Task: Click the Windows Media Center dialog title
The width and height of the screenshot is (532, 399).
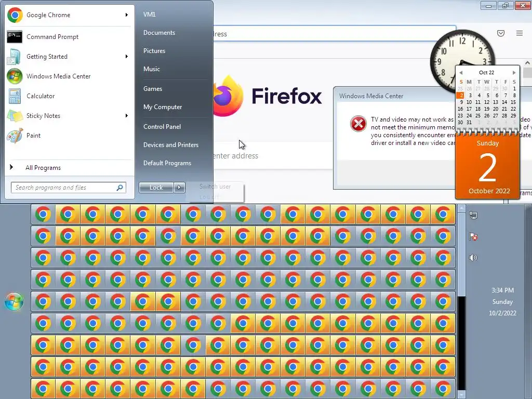Action: tap(371, 96)
